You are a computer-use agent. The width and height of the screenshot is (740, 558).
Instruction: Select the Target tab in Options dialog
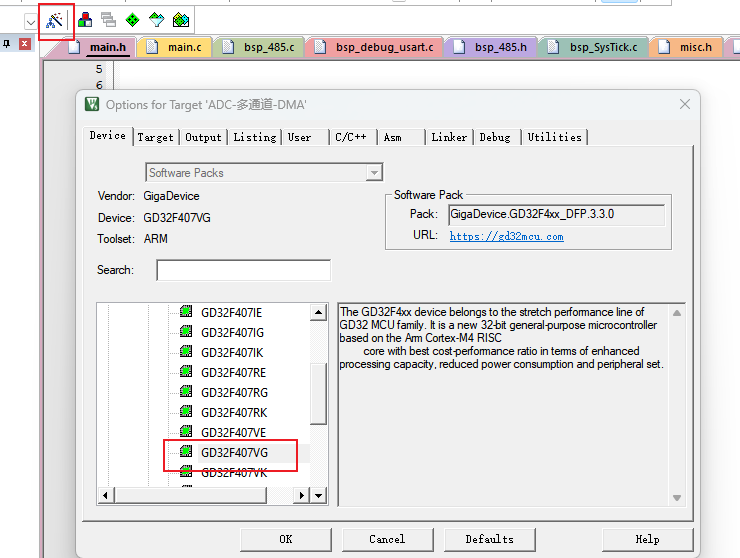tap(156, 137)
